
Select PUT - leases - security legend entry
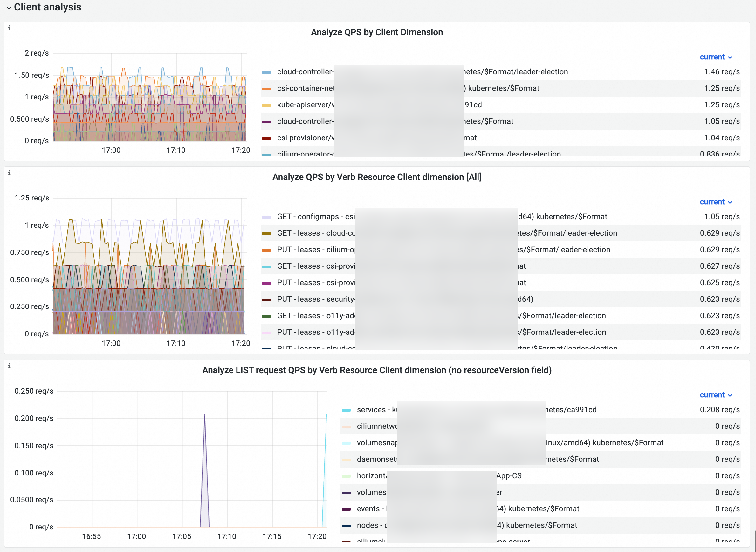click(315, 300)
